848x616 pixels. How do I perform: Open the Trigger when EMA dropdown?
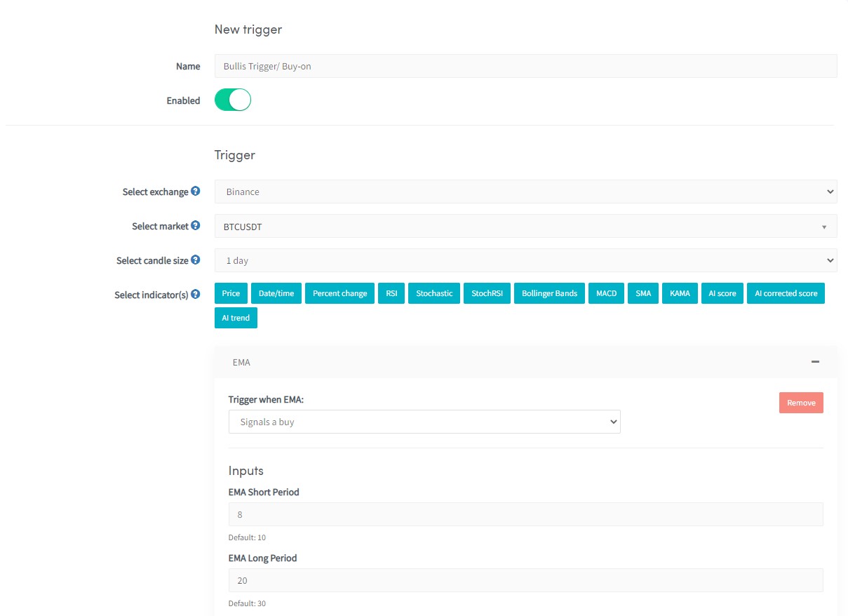[424, 422]
